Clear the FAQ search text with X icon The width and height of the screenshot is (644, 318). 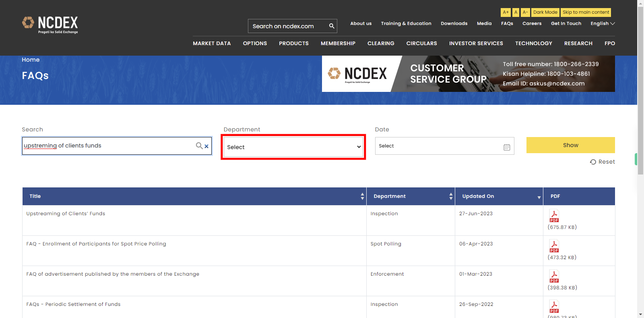pos(206,146)
